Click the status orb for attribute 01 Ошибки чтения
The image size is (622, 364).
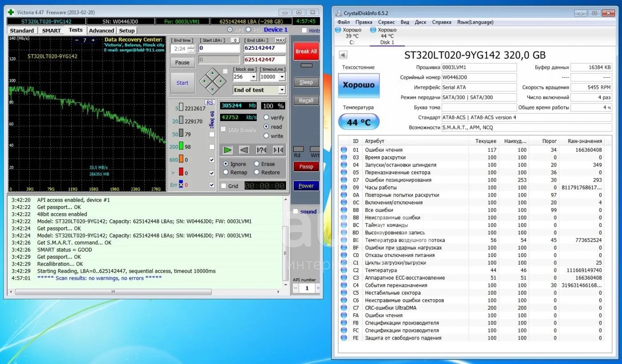[x=344, y=150]
